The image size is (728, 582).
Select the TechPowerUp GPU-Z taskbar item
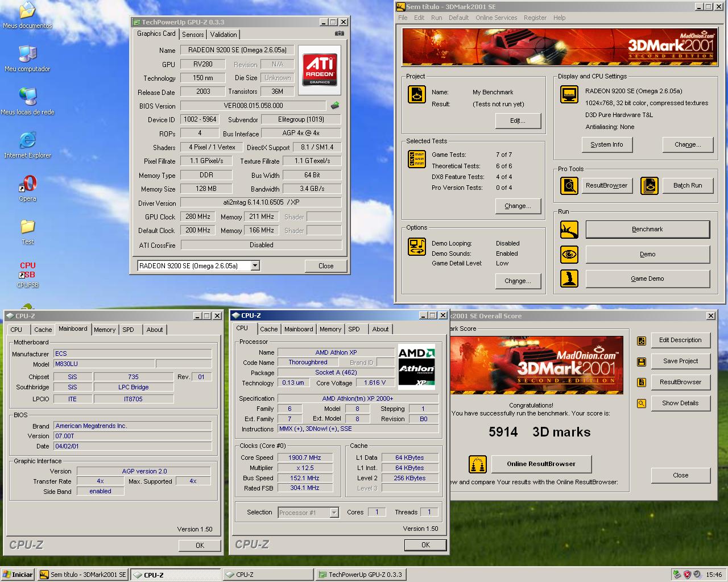[x=361, y=575]
